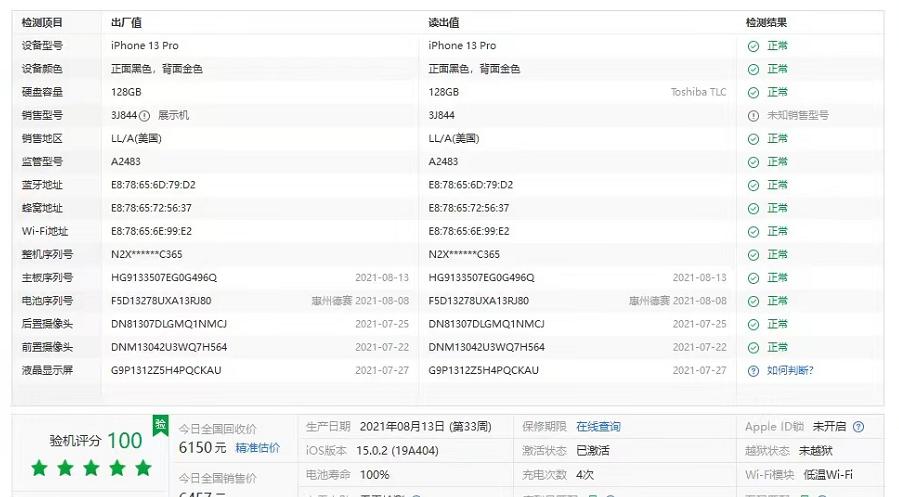Open the 如何判断? link

click(x=790, y=370)
